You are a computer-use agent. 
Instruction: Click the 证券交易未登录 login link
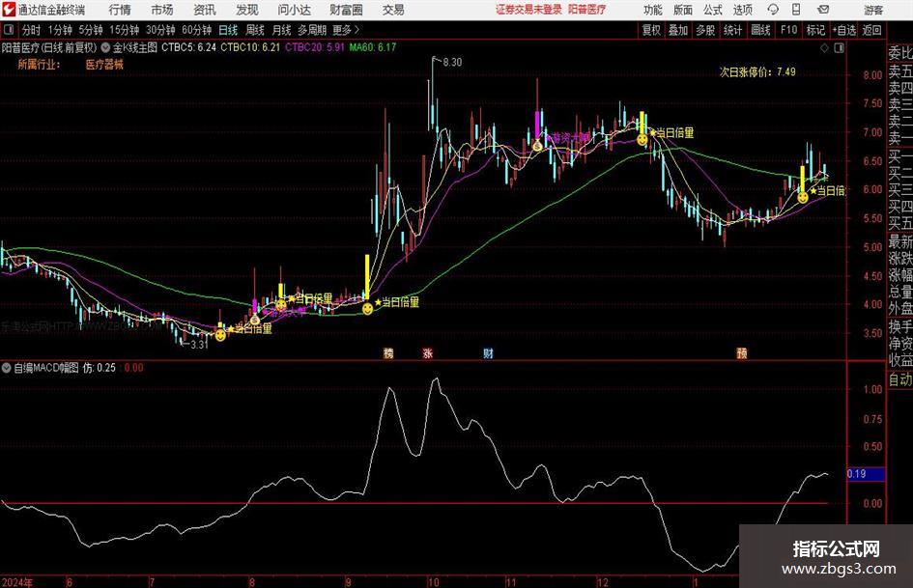coord(528,10)
